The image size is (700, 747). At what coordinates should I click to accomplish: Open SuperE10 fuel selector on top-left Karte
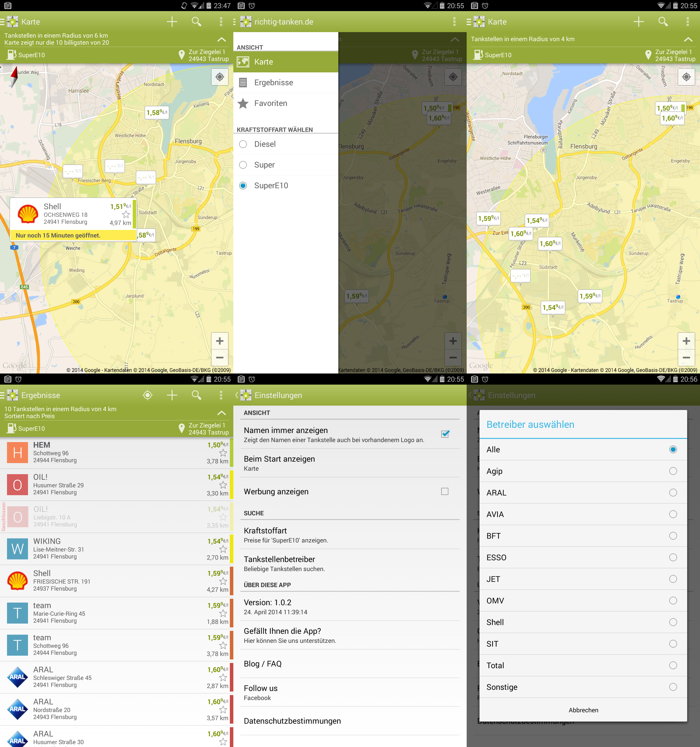(x=26, y=55)
